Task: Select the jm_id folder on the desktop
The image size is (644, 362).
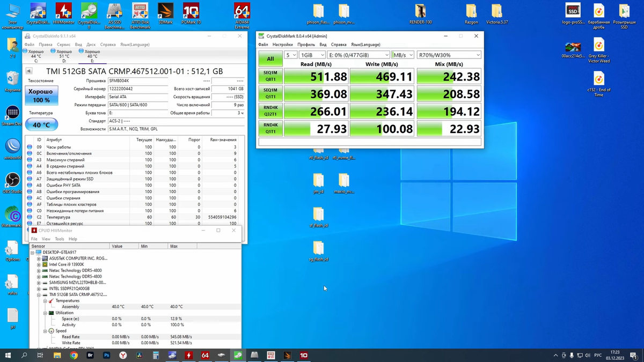Action: (x=318, y=183)
